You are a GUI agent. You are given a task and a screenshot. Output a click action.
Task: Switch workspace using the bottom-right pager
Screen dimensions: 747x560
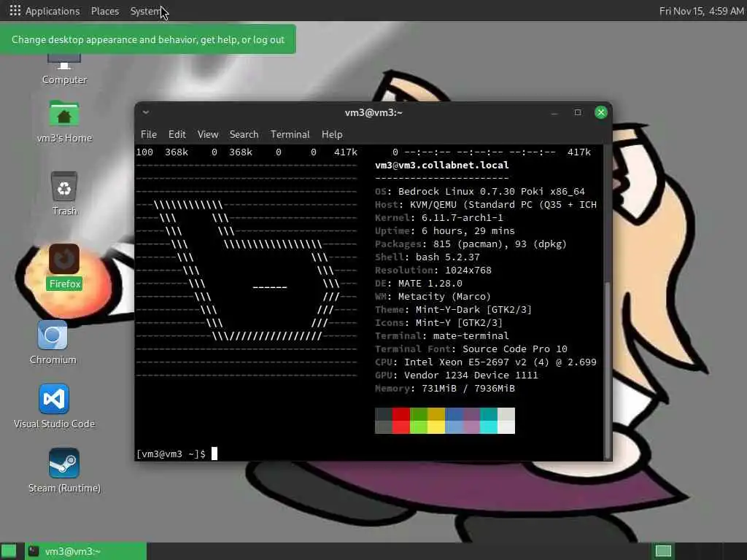click(663, 551)
